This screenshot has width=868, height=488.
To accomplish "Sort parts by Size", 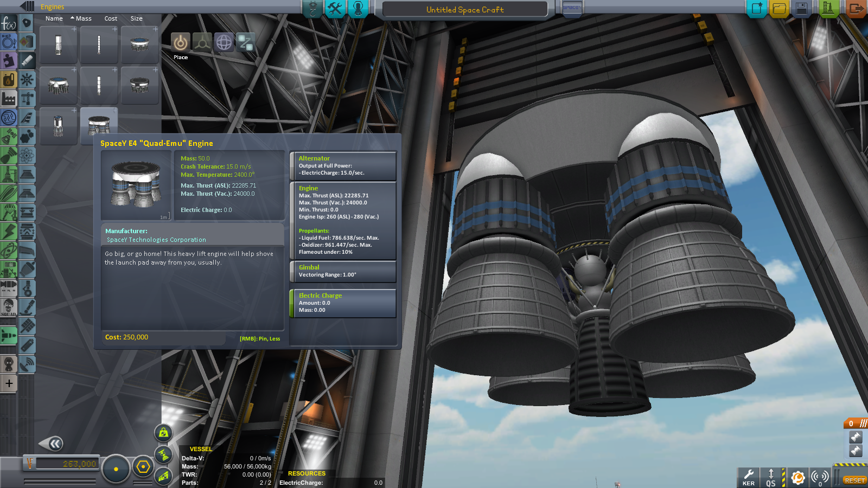I will point(137,18).
